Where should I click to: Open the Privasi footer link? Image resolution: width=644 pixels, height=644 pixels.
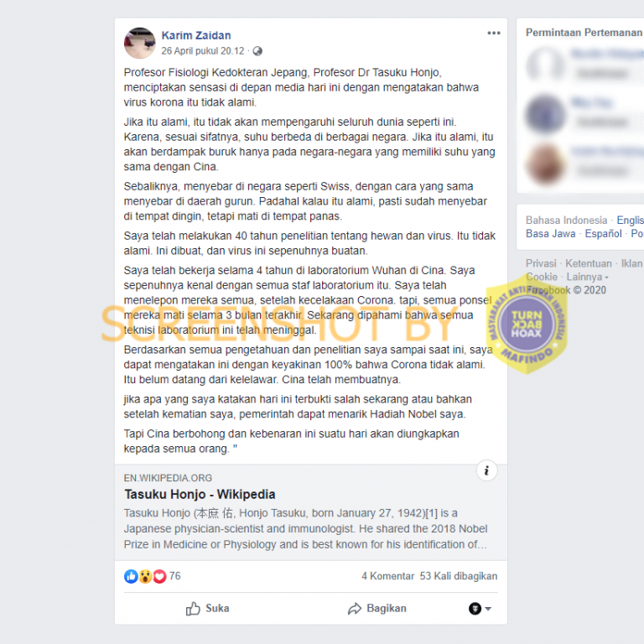[541, 263]
